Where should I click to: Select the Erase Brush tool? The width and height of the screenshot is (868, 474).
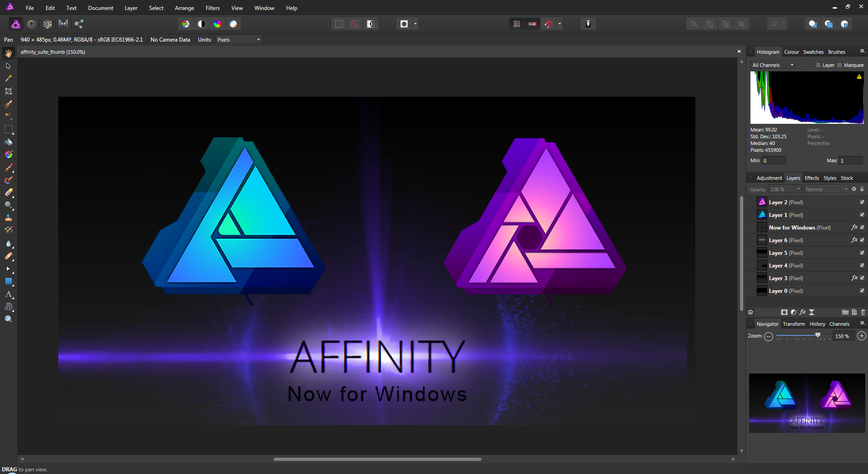pos(8,192)
